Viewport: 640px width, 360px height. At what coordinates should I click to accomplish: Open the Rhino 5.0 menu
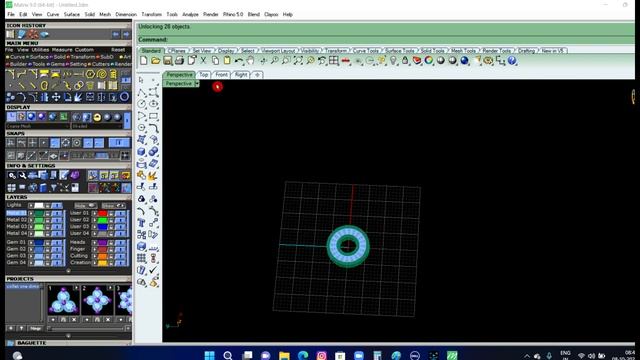coord(233,14)
